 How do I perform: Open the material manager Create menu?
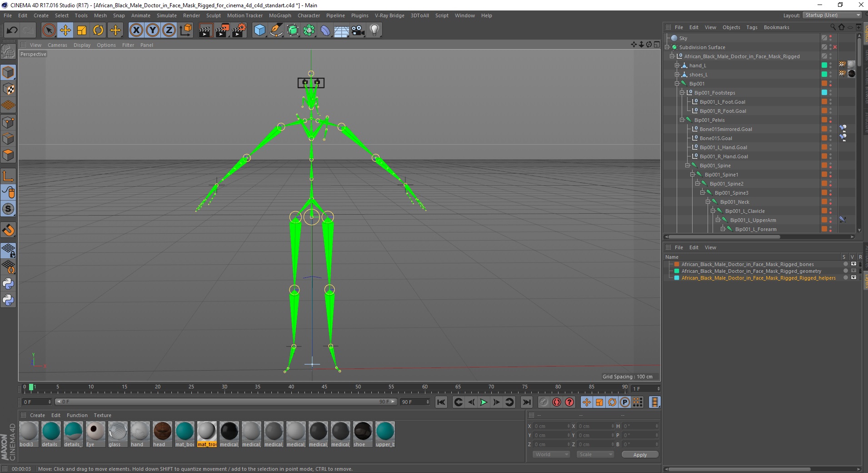(x=37, y=415)
